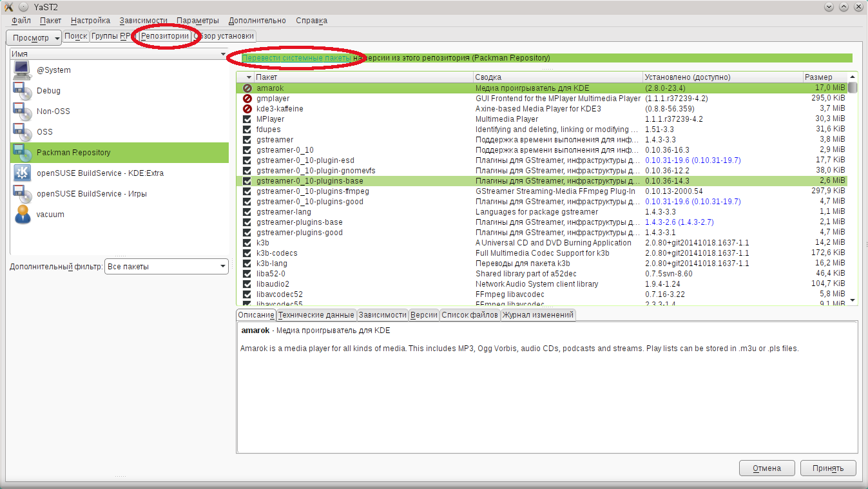This screenshot has height=489, width=868.
Task: Toggle the k3b-codecs package checkbox
Action: pyautogui.click(x=247, y=253)
